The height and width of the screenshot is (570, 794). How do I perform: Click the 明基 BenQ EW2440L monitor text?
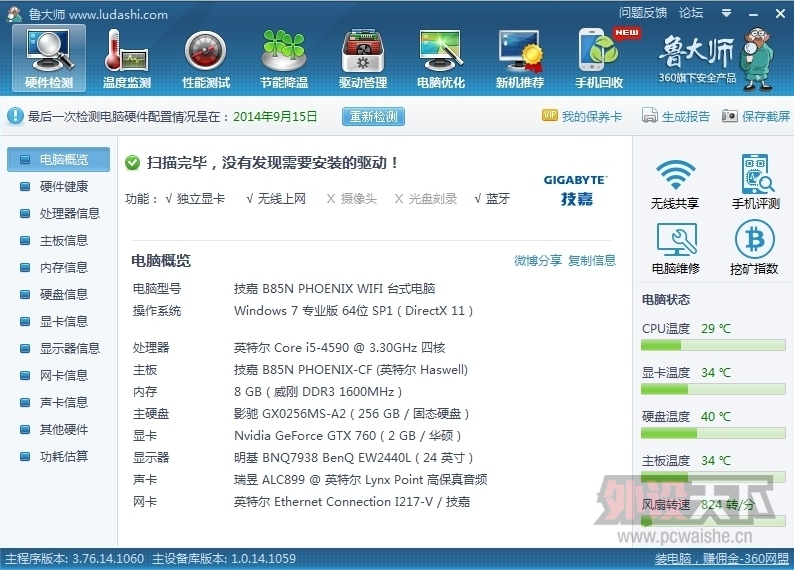point(353,458)
